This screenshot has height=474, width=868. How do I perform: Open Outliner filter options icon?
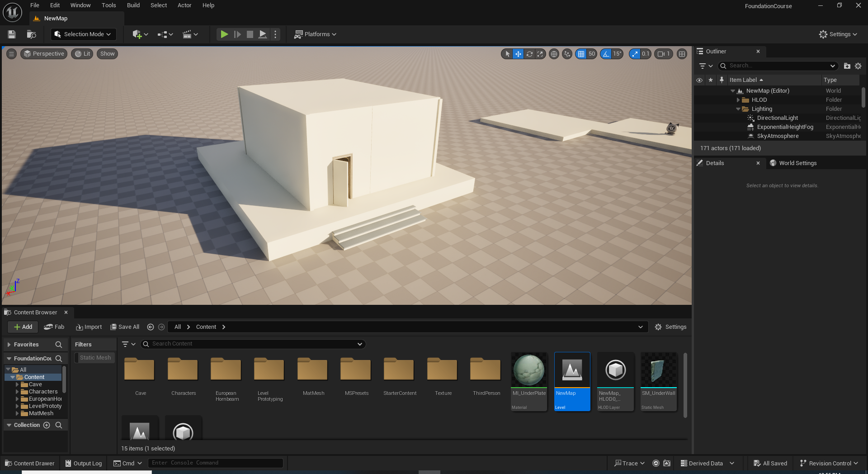705,66
